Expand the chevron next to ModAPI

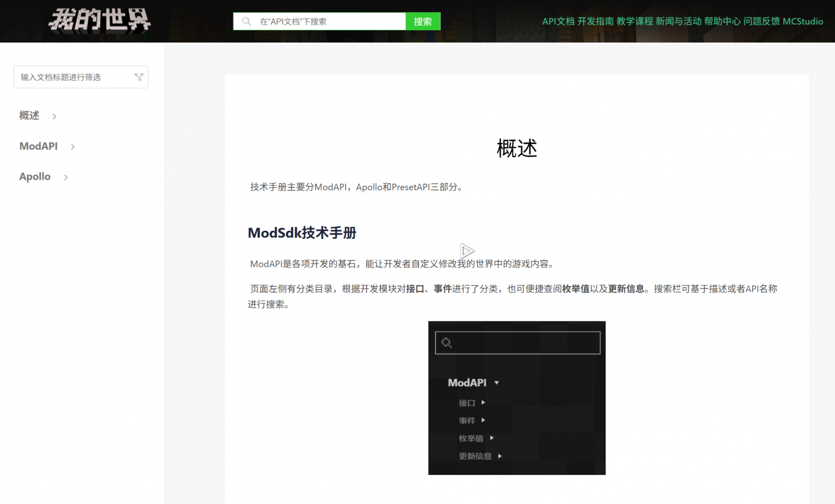(x=73, y=147)
